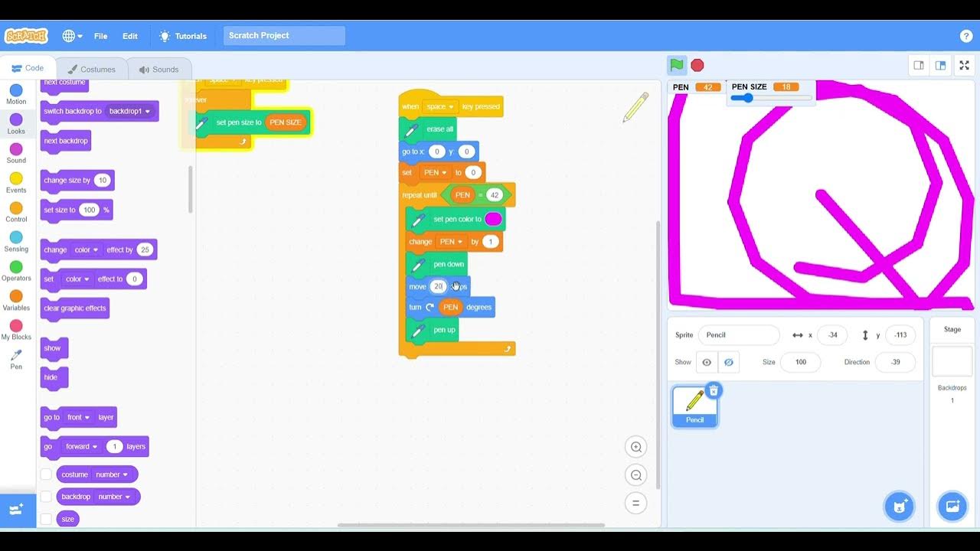980x551 pixels.
Task: Open PEN dropdown in change block
Action: tap(452, 242)
